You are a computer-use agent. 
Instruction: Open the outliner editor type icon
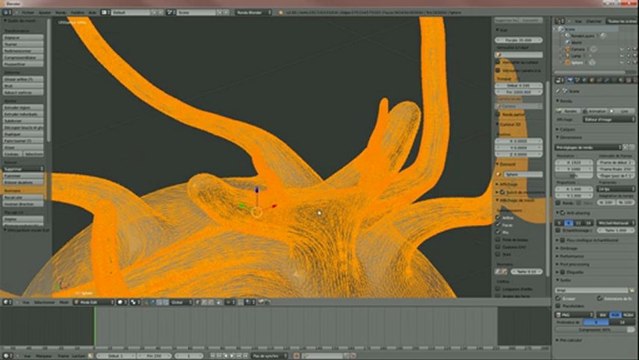[x=560, y=21]
